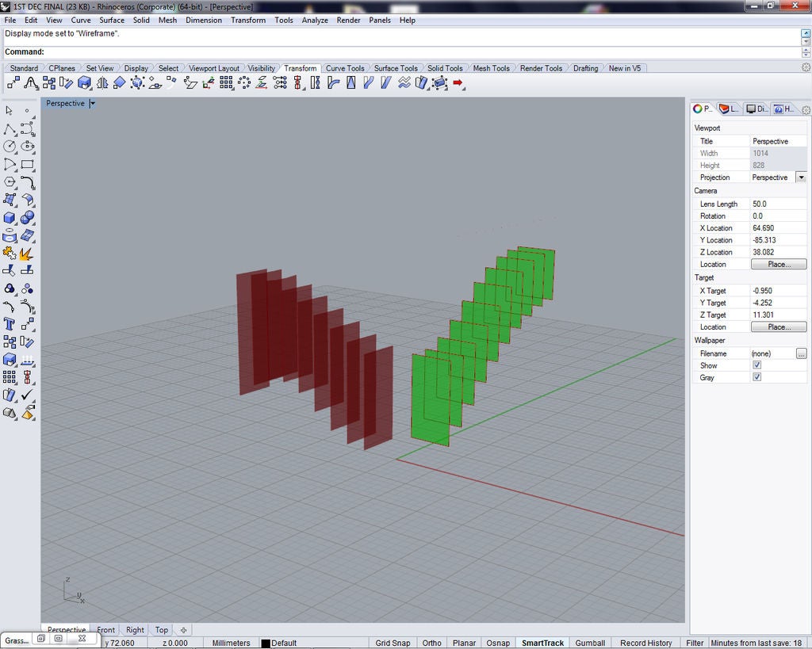Viewport: 812px width, 649px height.
Task: Click the Bend icon in Transform toolbar
Action: point(333,82)
